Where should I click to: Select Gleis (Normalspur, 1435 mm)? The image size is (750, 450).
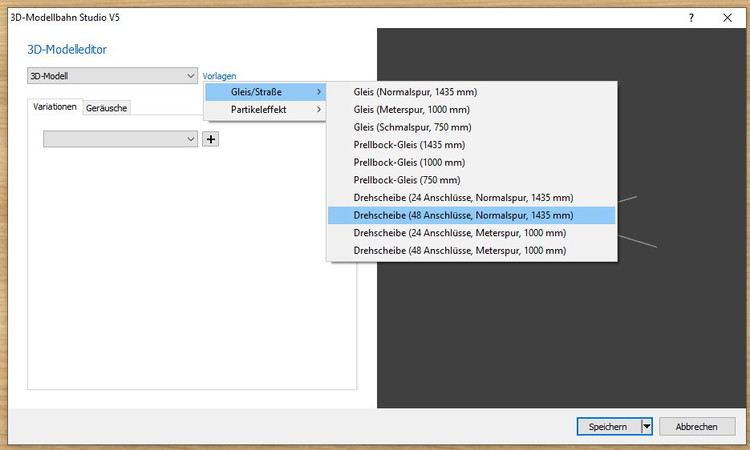pyautogui.click(x=472, y=92)
